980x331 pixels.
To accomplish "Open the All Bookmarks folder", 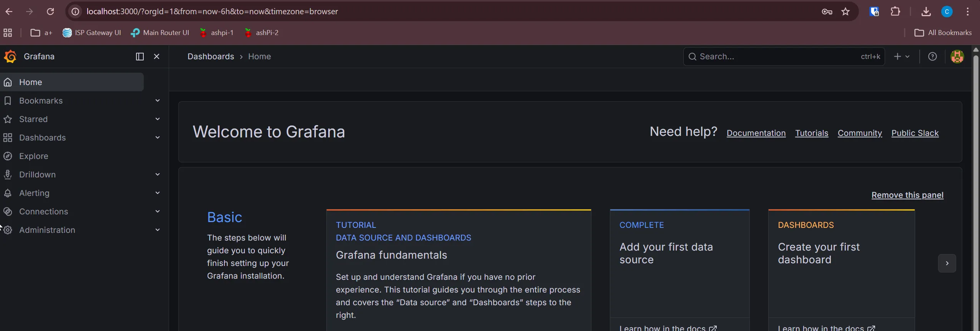I will pos(943,33).
